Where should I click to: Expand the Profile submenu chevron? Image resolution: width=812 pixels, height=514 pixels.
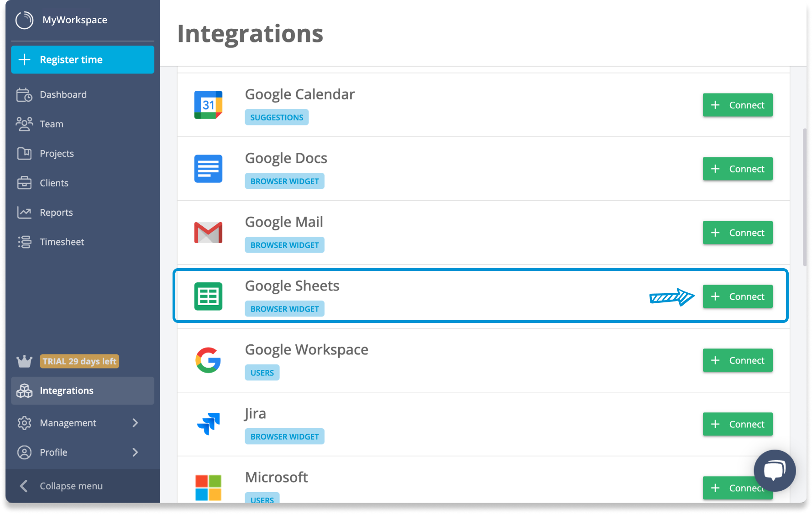135,452
